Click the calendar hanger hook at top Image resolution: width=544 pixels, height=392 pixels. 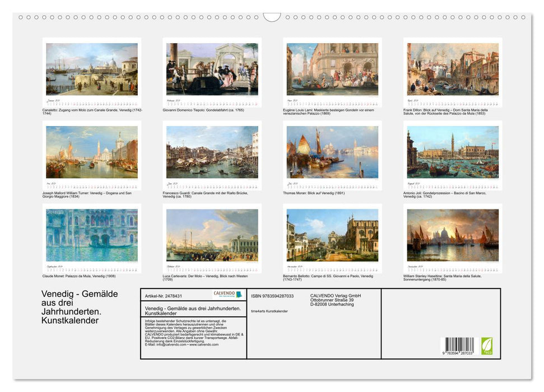point(272,17)
